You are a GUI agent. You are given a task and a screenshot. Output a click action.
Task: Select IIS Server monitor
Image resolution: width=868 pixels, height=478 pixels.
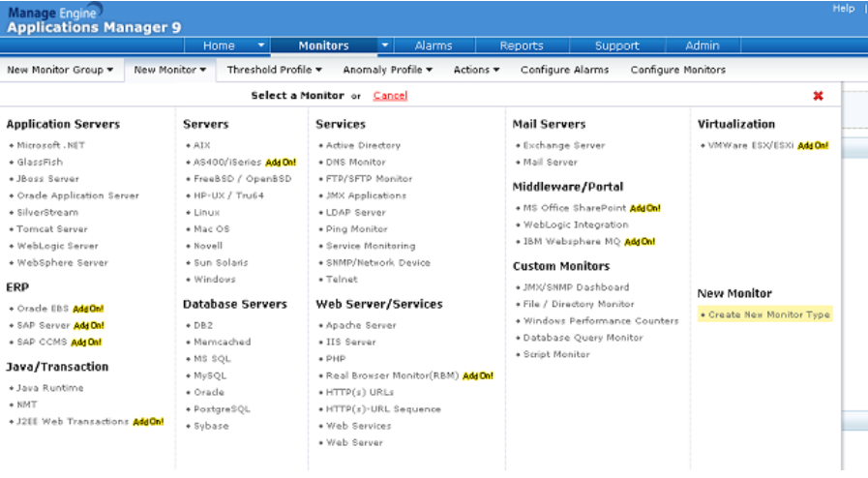tap(351, 342)
